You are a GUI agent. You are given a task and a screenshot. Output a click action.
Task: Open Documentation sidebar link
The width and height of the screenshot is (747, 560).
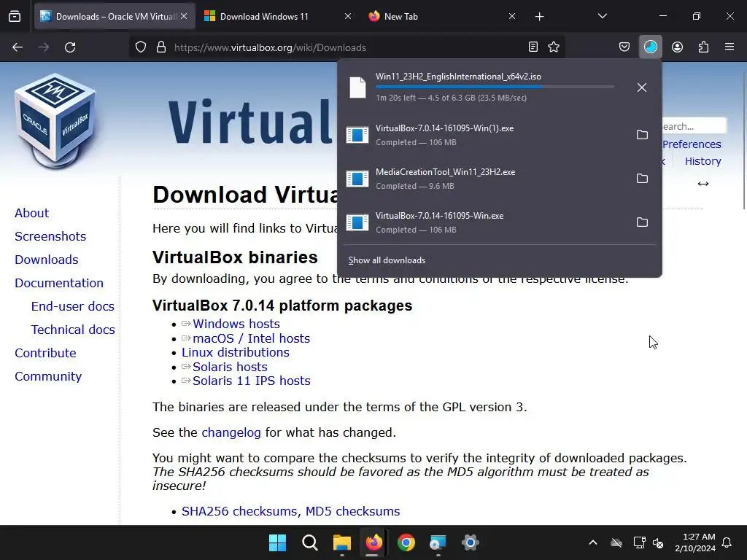[x=58, y=283]
